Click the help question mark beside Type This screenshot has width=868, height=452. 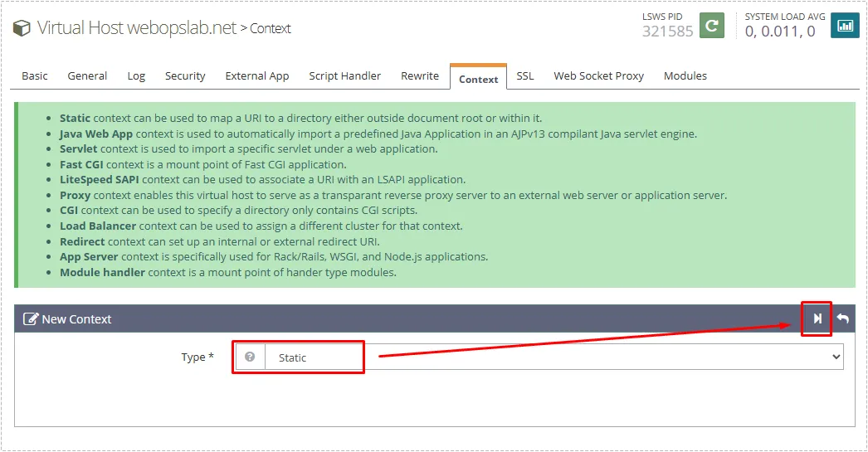pyautogui.click(x=250, y=357)
